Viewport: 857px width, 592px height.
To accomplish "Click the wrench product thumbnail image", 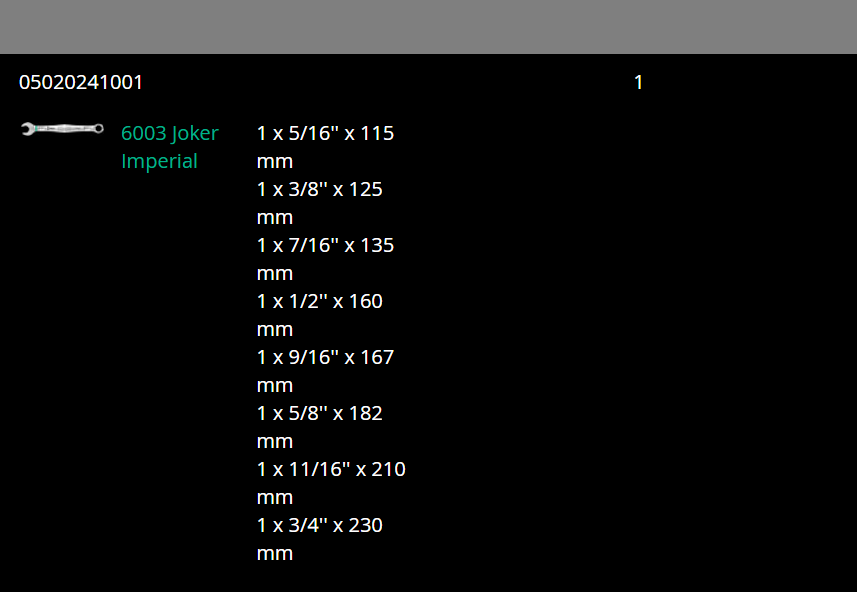I will pos(62,128).
